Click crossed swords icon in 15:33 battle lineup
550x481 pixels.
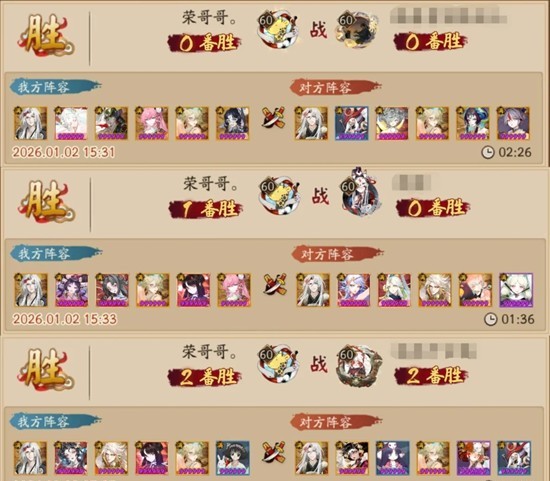[x=275, y=285]
